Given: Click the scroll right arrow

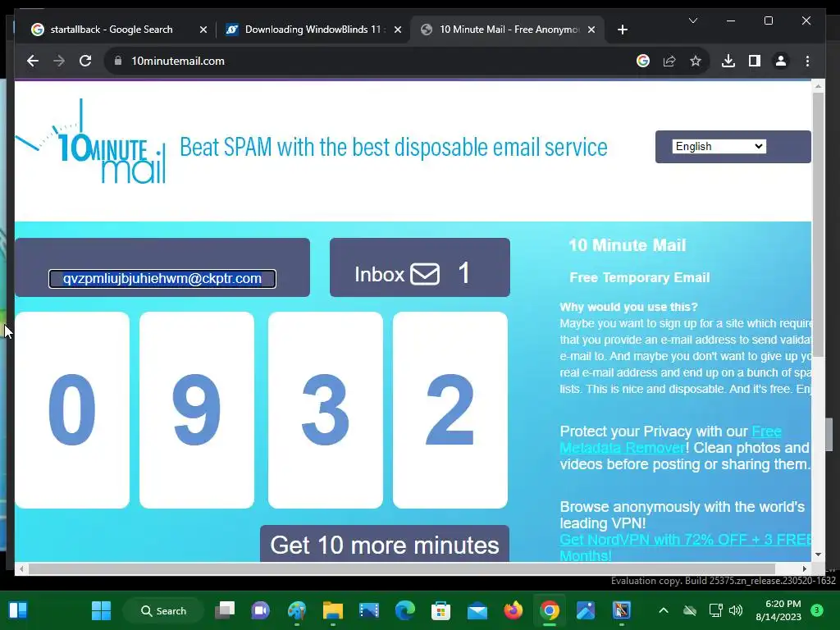Looking at the screenshot, I should point(805,568).
